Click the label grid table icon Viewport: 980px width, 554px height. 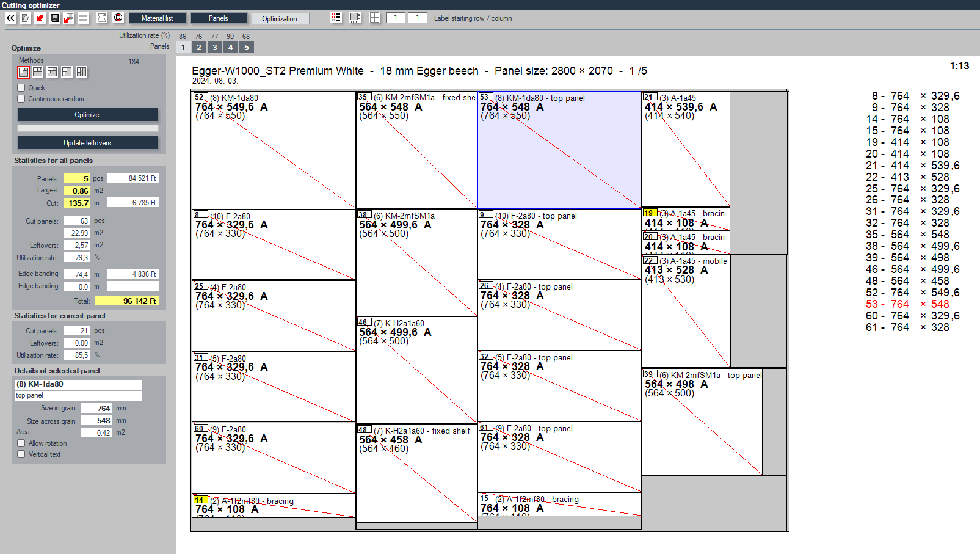(x=375, y=18)
